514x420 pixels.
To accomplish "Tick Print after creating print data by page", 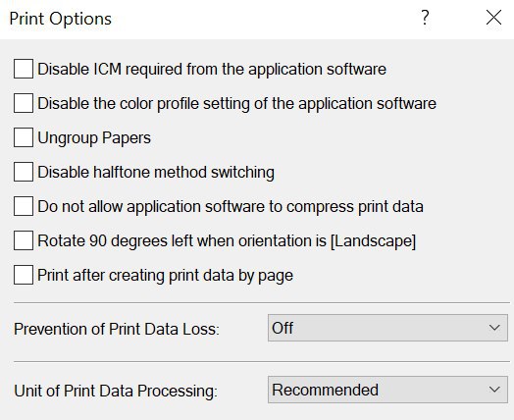I will pos(24,275).
